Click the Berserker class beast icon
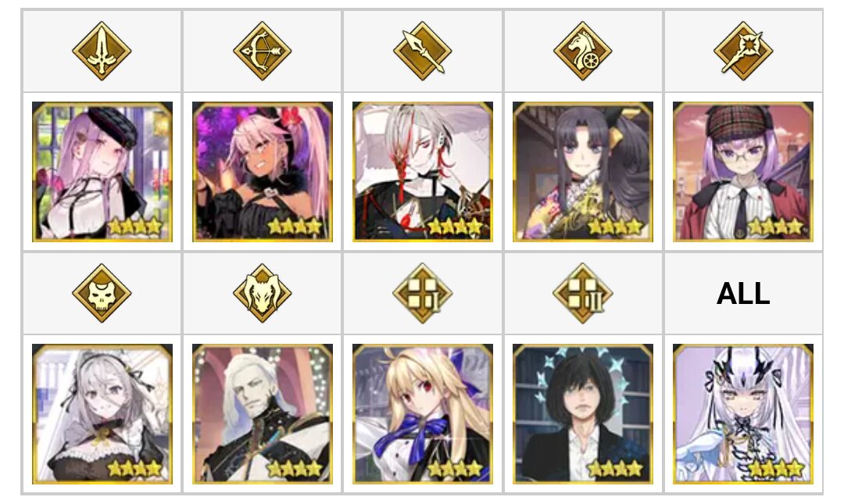The image size is (844, 504). [x=262, y=293]
